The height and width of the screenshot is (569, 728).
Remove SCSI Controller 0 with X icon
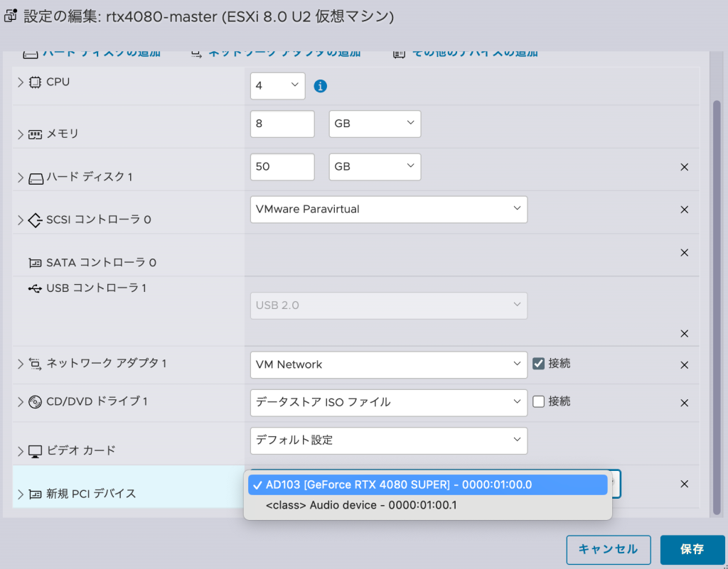coord(684,210)
